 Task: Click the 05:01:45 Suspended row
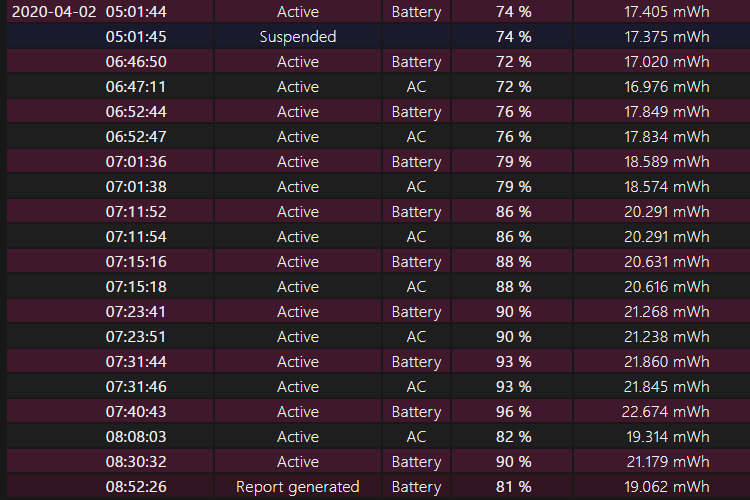(x=378, y=37)
